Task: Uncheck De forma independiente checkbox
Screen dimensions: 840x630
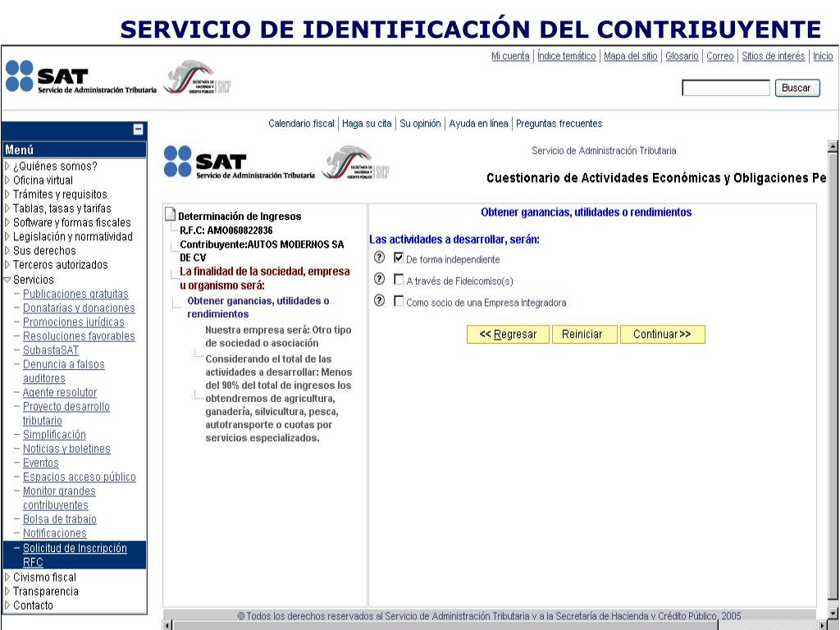Action: [x=399, y=258]
